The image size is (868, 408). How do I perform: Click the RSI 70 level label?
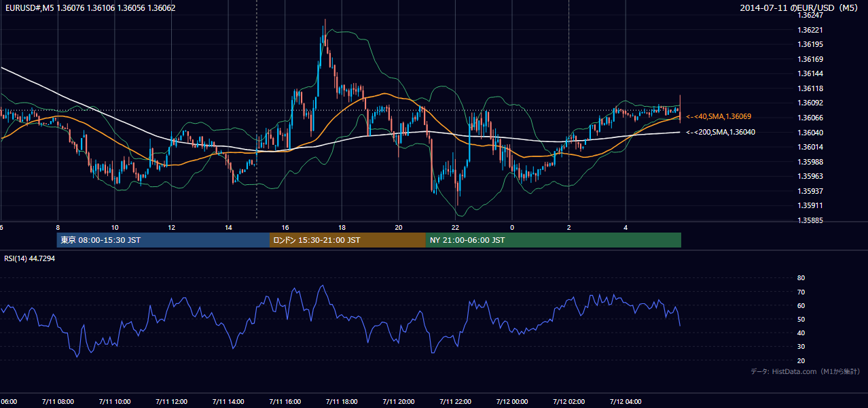(x=801, y=292)
